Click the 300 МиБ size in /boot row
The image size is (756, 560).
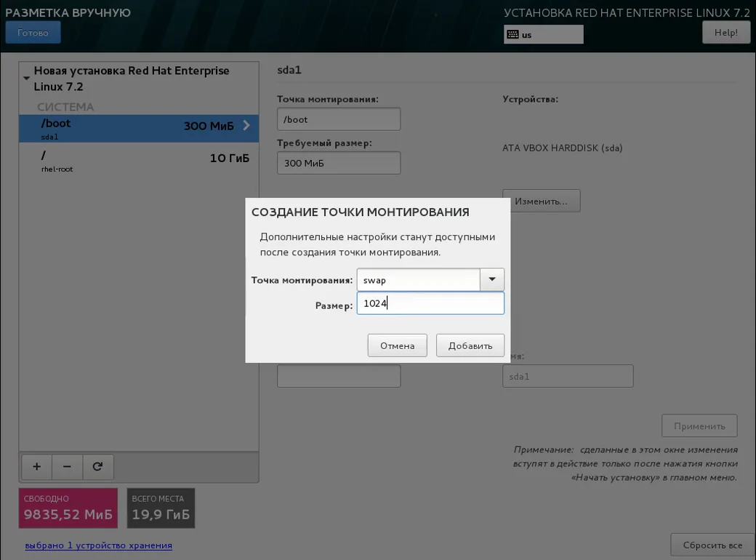pyautogui.click(x=209, y=126)
